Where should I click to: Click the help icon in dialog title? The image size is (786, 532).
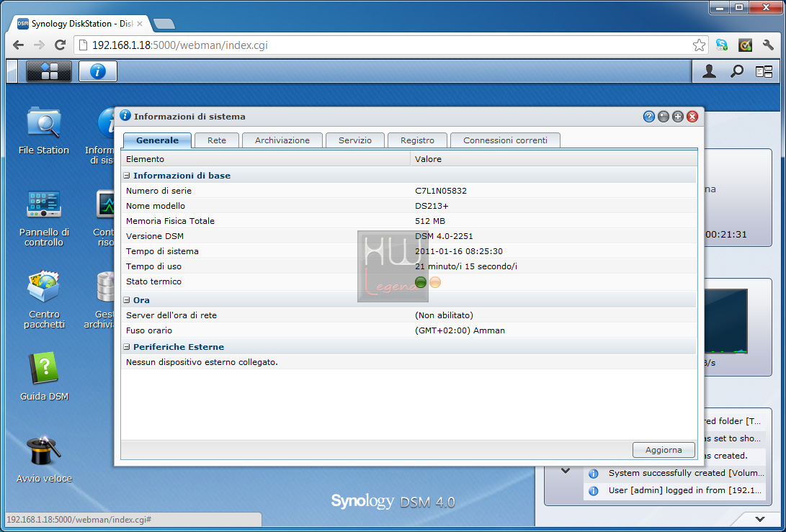[648, 117]
